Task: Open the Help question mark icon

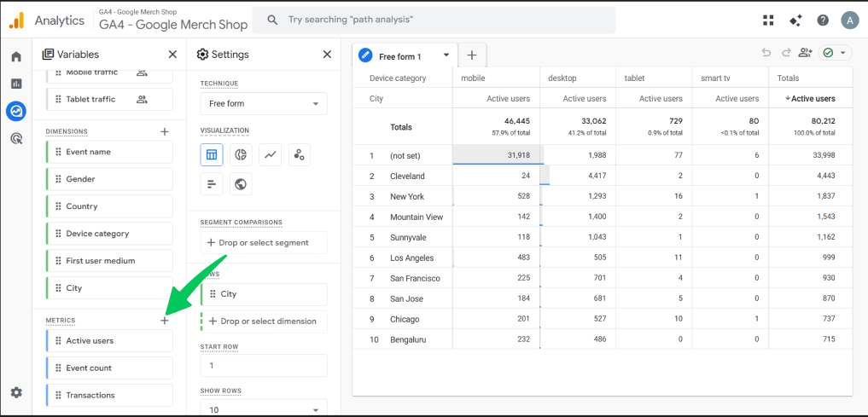Action: point(823,20)
